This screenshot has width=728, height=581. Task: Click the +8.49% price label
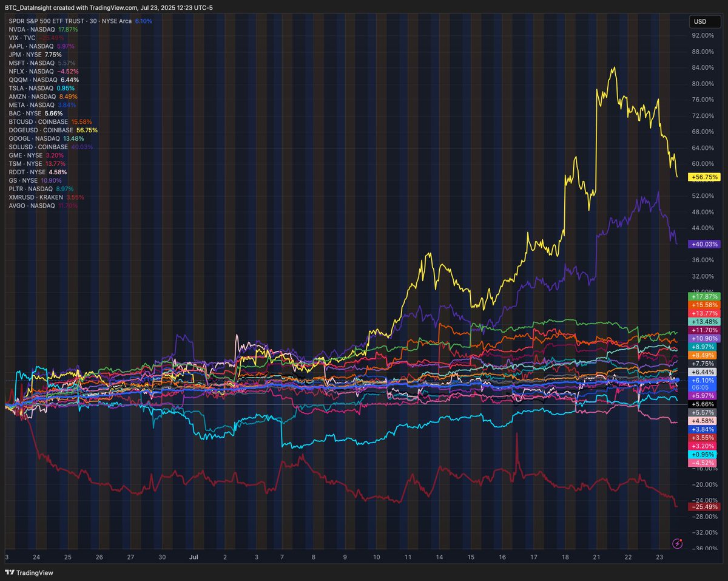click(x=703, y=355)
